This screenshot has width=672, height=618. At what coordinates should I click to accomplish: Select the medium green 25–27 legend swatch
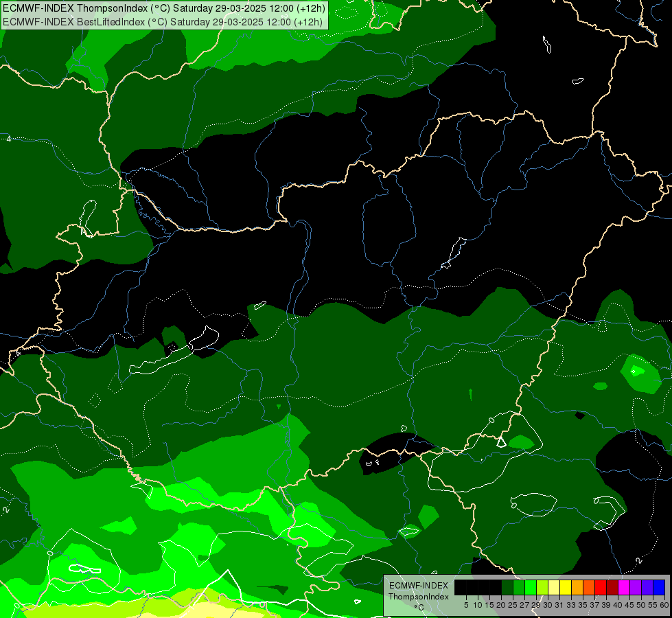tap(519, 587)
